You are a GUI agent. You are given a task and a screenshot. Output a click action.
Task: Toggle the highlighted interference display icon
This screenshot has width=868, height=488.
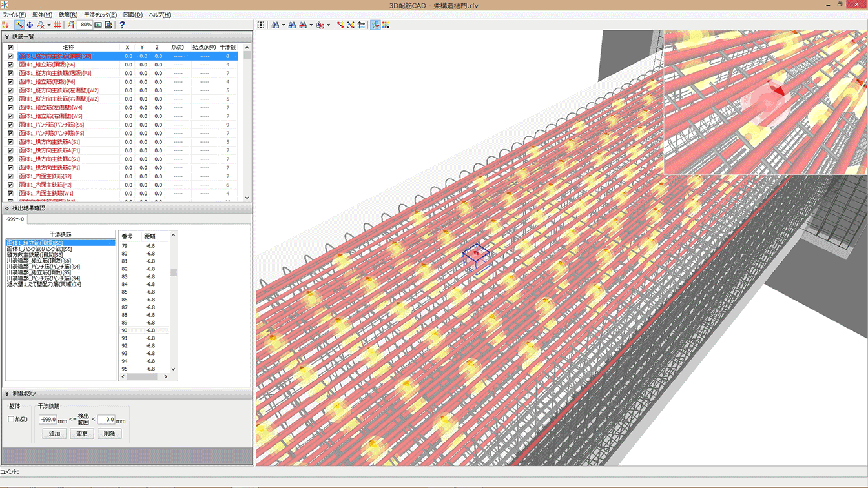pos(375,25)
